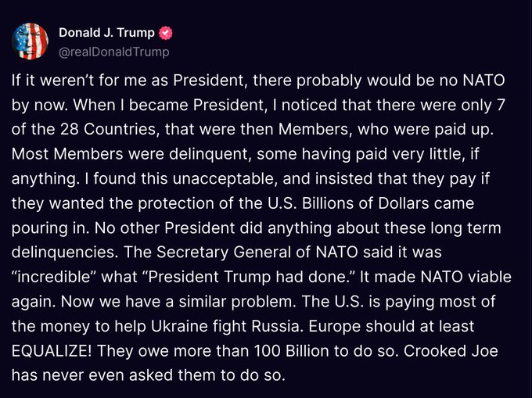
Task: Click the red verified checkmark badge
Action: click(166, 33)
